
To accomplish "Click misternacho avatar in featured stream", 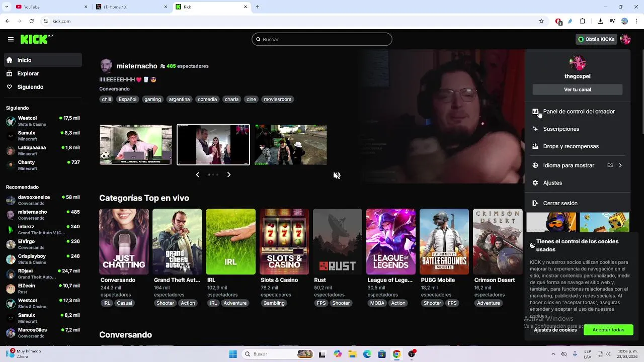I will (106, 66).
